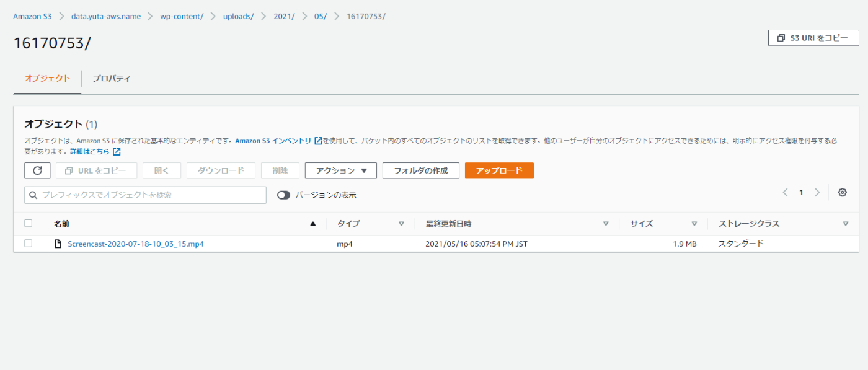The image size is (868, 370).
Task: Click the 2021/05/16 05:07:54 PM JST cell
Action: coord(476,244)
